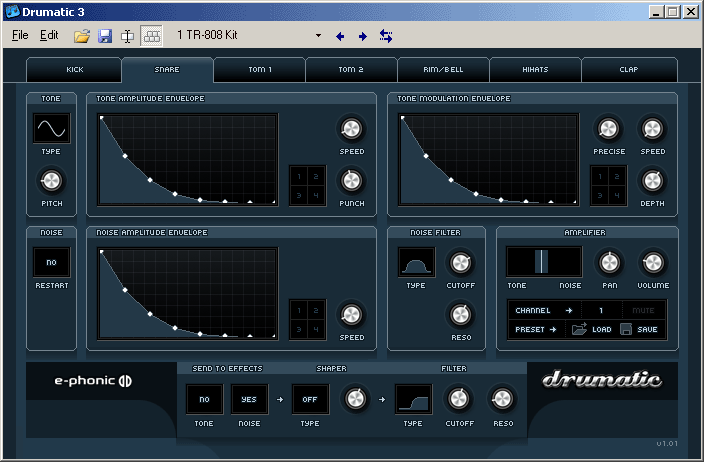Switch to the KICK tab

pos(74,70)
